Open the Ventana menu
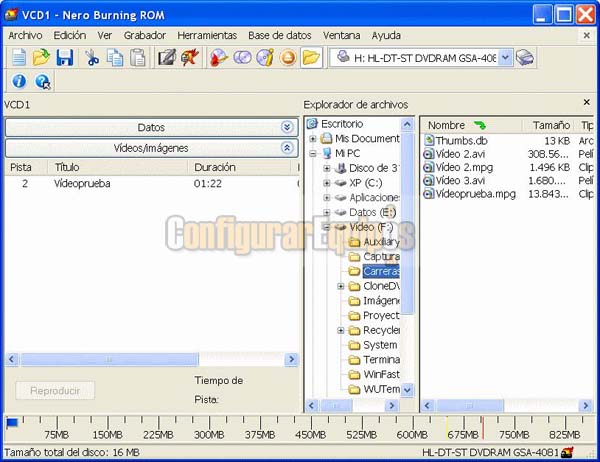 341,36
